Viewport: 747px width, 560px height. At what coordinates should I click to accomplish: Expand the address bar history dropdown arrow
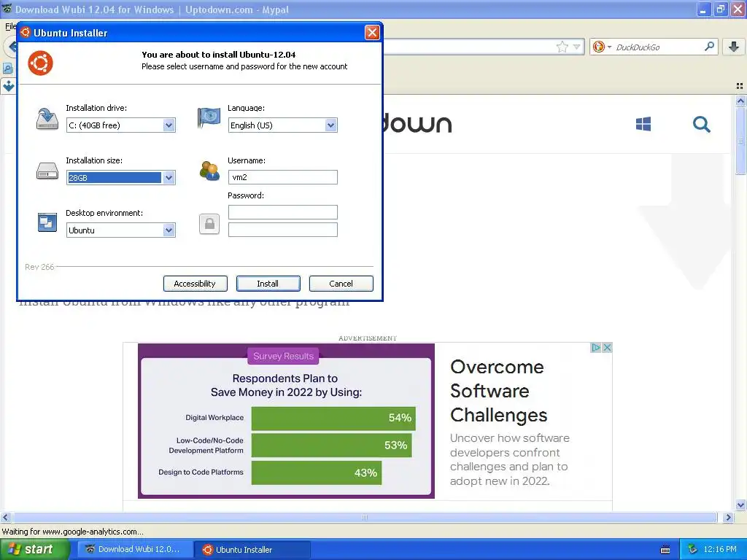pyautogui.click(x=576, y=47)
